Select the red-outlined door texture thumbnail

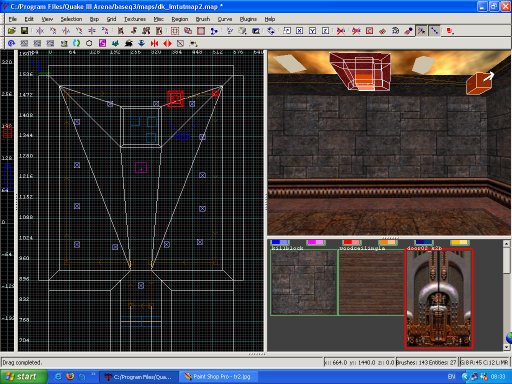[x=439, y=299]
